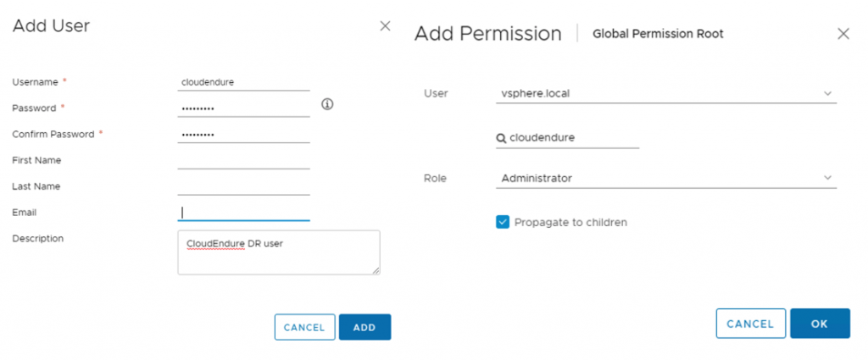This screenshot has height=360, width=868.
Task: Focus the Email input field
Action: [x=243, y=213]
